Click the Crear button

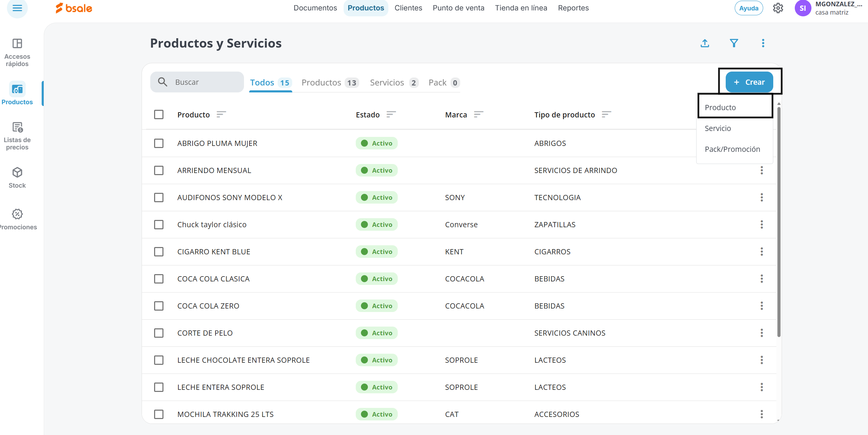(749, 82)
